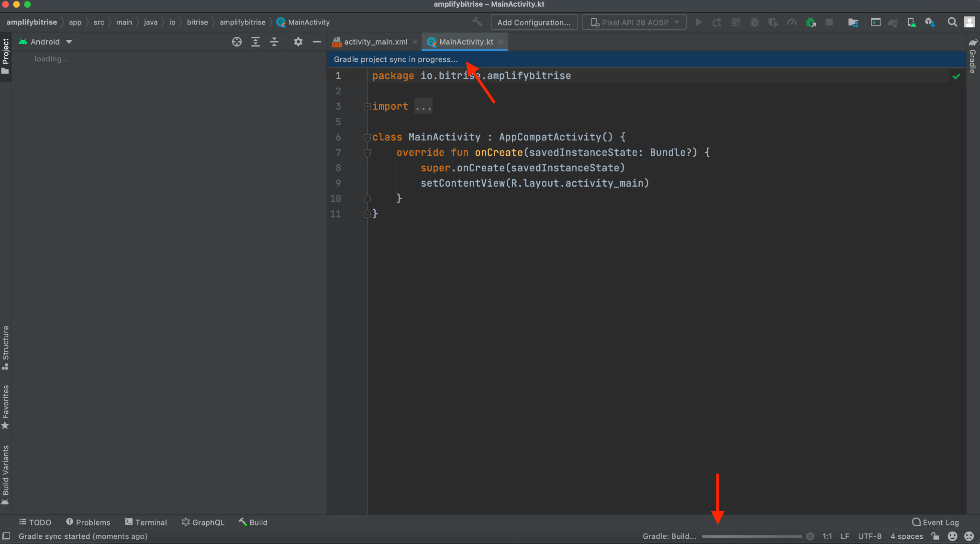Click Expand All icon in Project panel
Viewport: 980px width, 544px height.
point(256,42)
